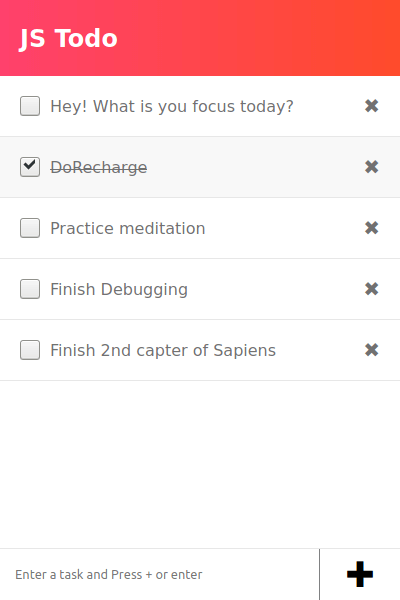Delete the 'Hey! What is you focus today?' task
The width and height of the screenshot is (400, 600).
pos(372,106)
